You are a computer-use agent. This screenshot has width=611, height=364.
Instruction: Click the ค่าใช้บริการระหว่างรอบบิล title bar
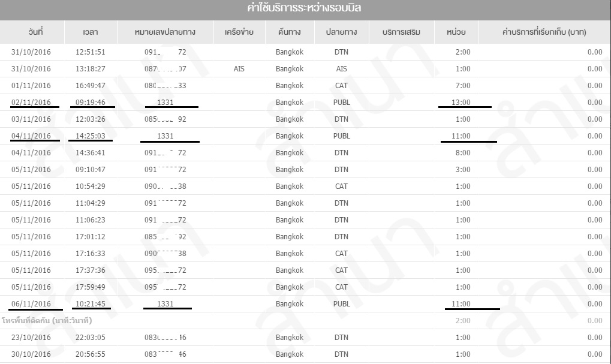[x=304, y=9]
